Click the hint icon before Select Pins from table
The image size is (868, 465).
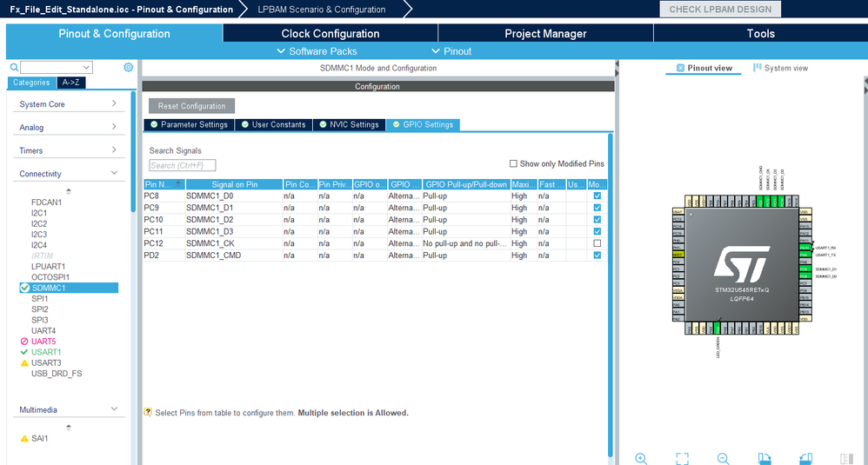click(x=148, y=412)
